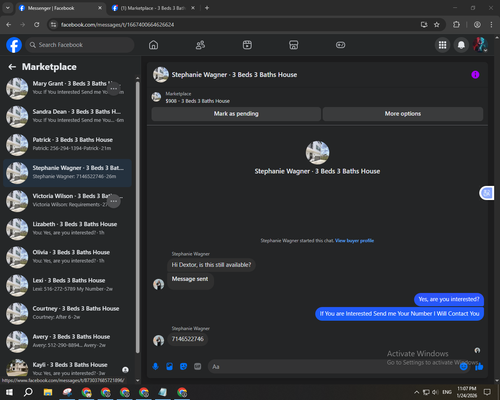Open Victoria Wilson conversation
This screenshot has height=400, width=500.
[x=67, y=201]
